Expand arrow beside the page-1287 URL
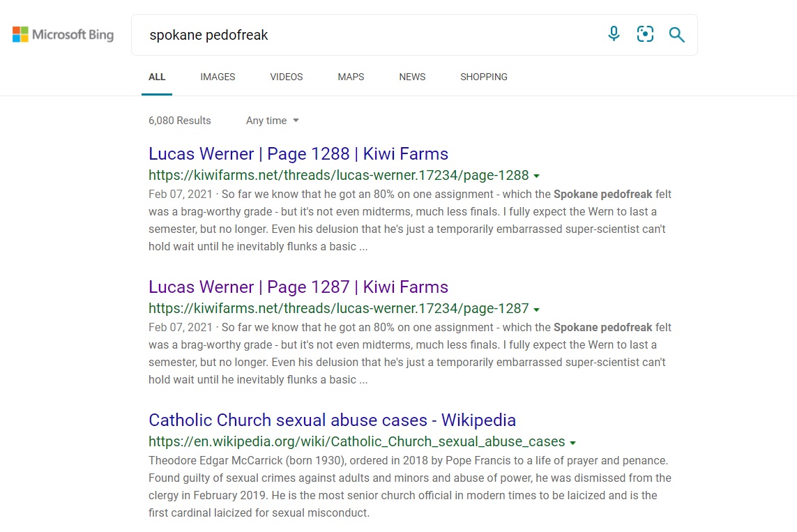Viewport: 797px width, 532px height. point(536,310)
